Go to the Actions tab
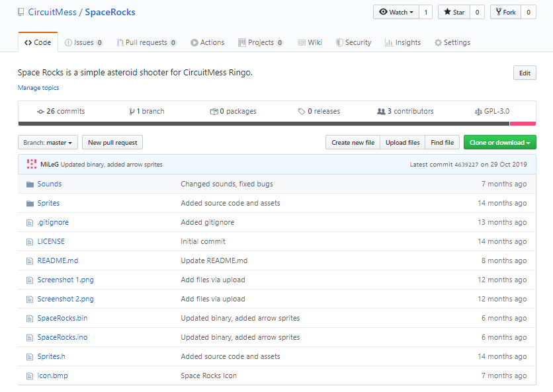553x392 pixels. [208, 43]
